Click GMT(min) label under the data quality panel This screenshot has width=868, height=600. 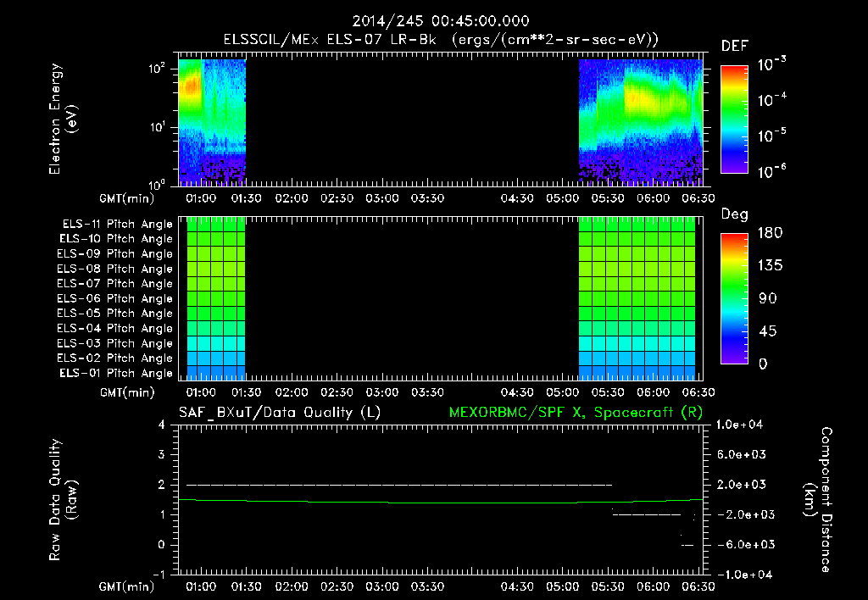[127, 586]
